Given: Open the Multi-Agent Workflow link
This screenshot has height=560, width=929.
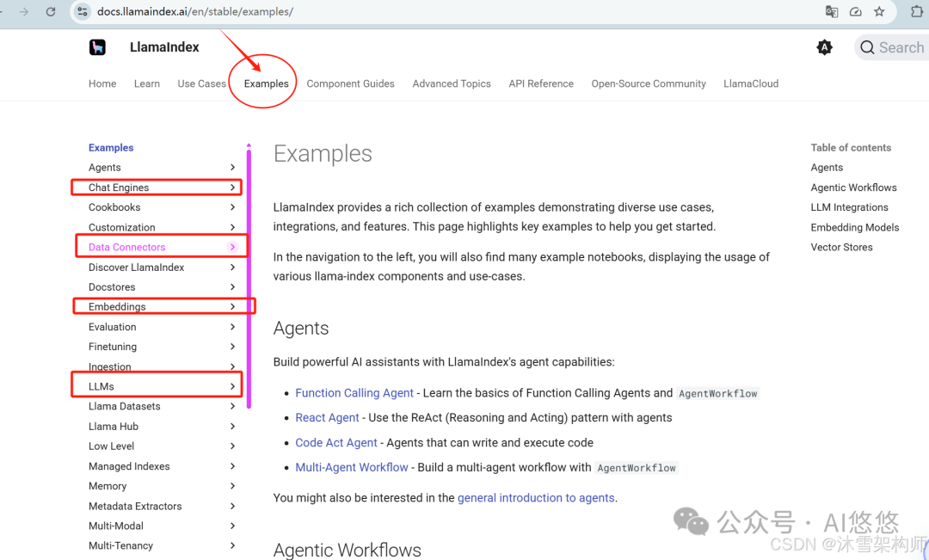Looking at the screenshot, I should [351, 468].
